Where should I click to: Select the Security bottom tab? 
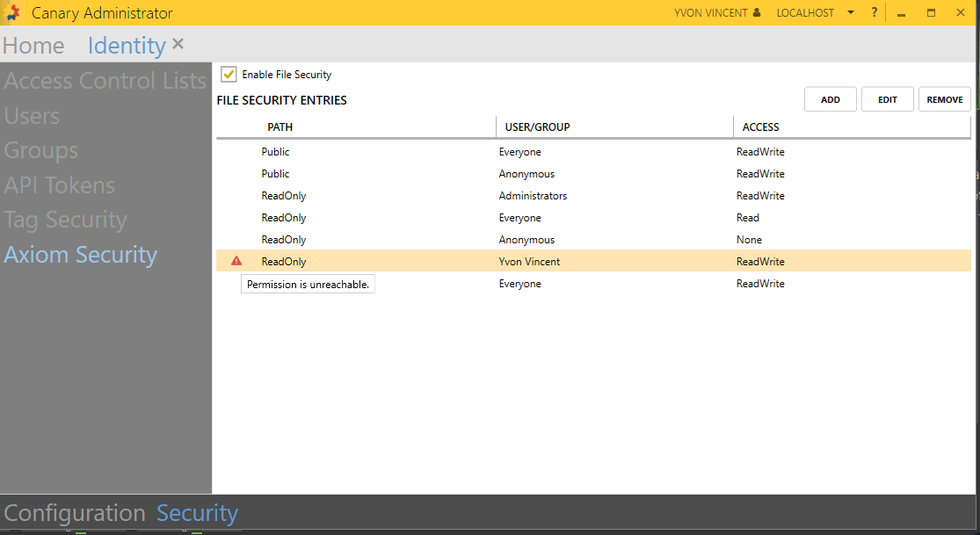197,513
